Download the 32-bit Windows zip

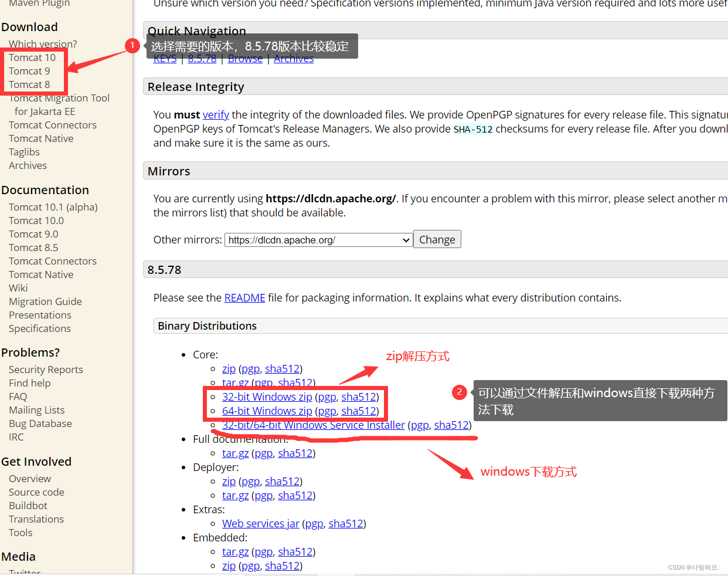(267, 397)
